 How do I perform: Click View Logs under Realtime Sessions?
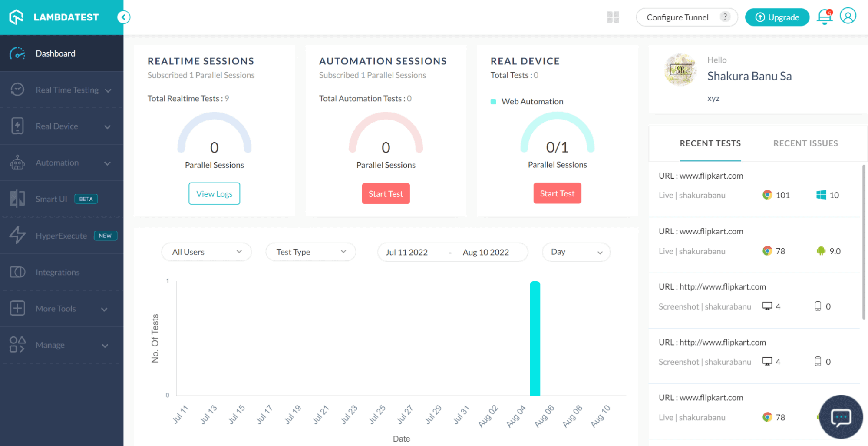click(x=214, y=193)
